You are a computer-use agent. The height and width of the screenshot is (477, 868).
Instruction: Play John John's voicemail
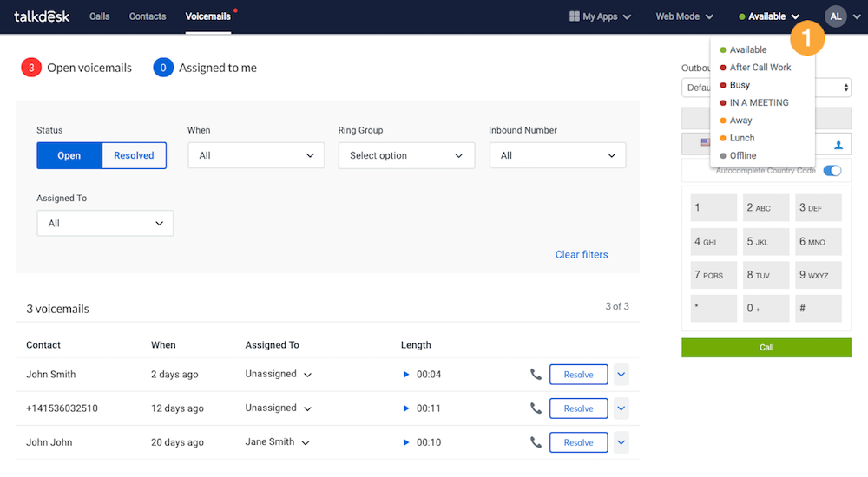click(405, 442)
